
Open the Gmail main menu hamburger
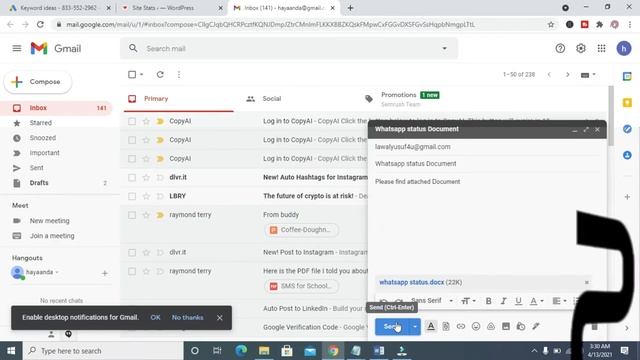click(x=17, y=49)
